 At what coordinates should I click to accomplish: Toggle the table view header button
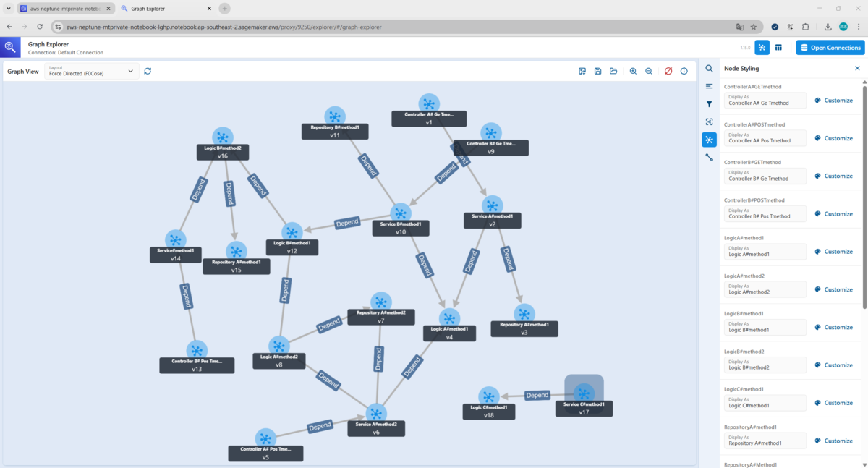pyautogui.click(x=778, y=47)
